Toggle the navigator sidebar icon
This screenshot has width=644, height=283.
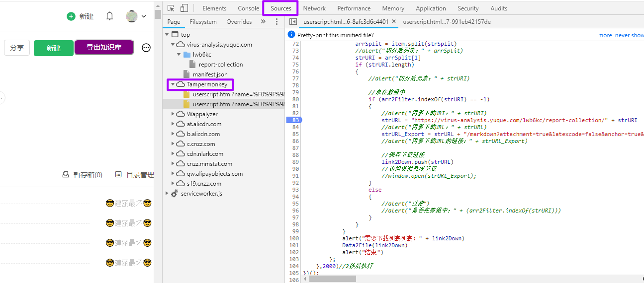[293, 22]
